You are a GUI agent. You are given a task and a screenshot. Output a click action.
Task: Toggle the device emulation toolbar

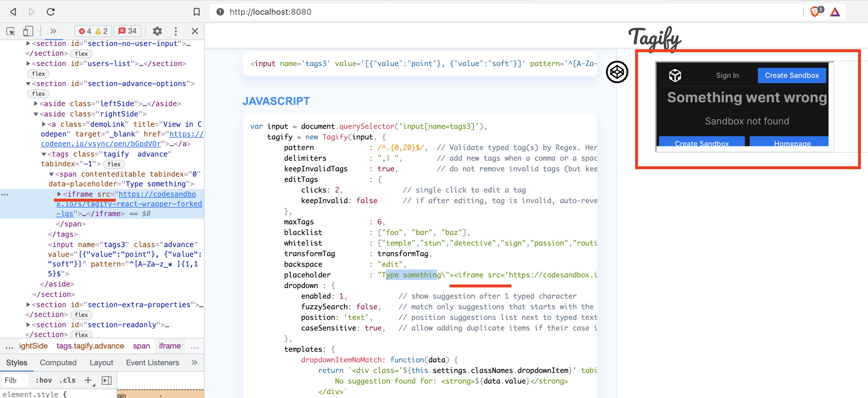tap(28, 31)
